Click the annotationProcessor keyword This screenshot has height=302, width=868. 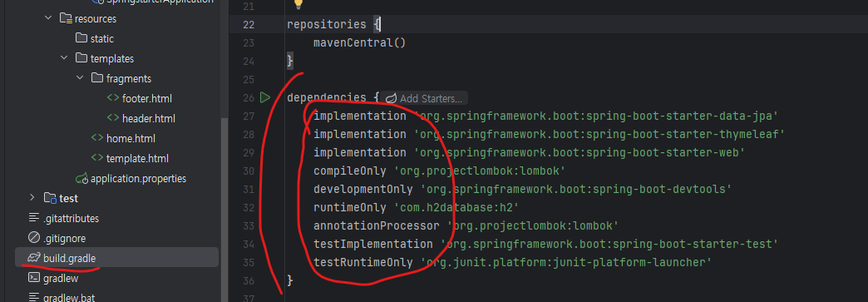(x=377, y=226)
